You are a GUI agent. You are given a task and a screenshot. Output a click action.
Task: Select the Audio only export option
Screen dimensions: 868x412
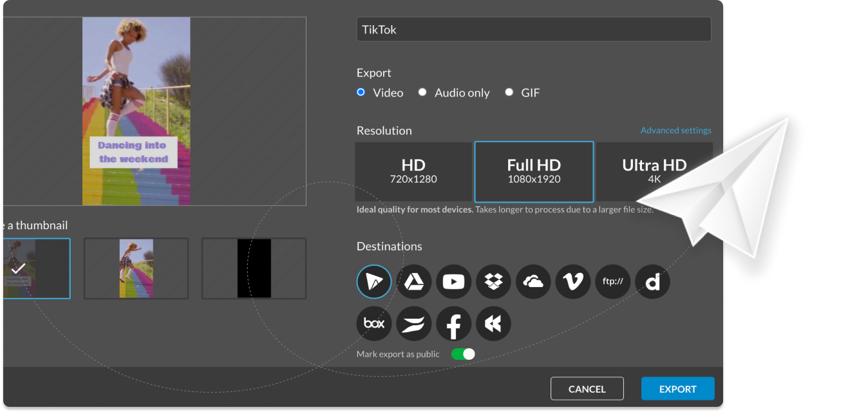422,92
